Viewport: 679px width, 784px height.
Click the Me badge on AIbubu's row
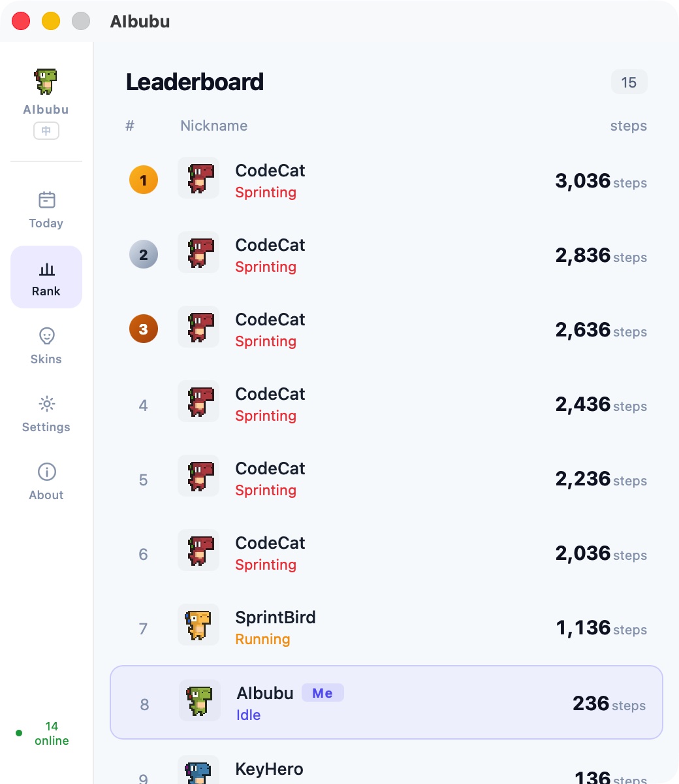click(323, 693)
